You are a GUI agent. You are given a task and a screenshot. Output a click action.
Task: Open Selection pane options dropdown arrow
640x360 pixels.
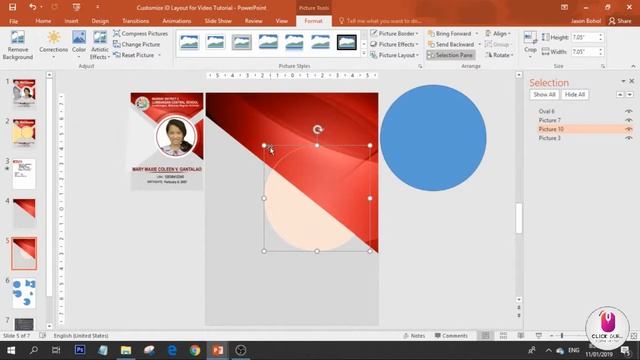(623, 81)
